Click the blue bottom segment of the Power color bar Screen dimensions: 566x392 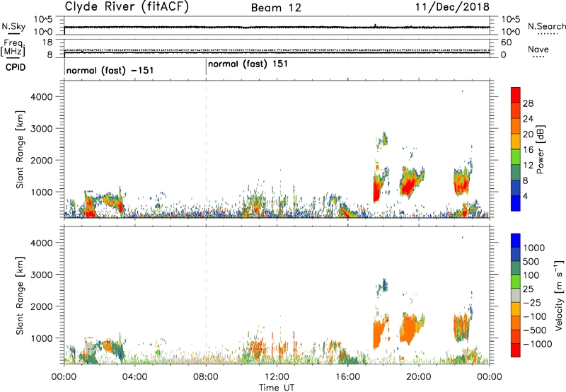coord(516,203)
